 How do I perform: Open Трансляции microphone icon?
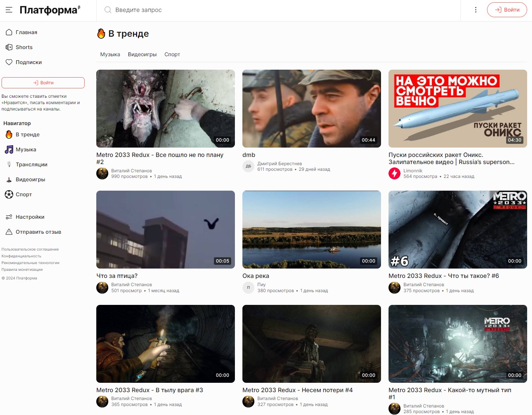coord(9,164)
